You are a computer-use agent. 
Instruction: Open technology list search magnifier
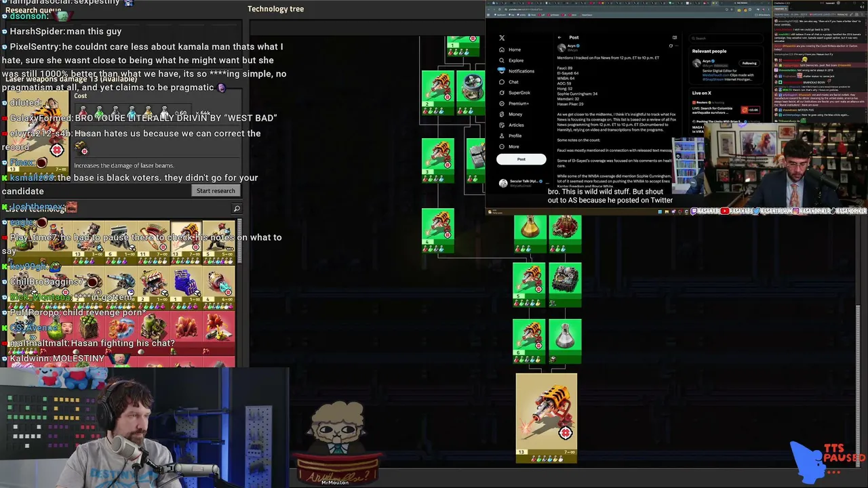pyautogui.click(x=237, y=209)
